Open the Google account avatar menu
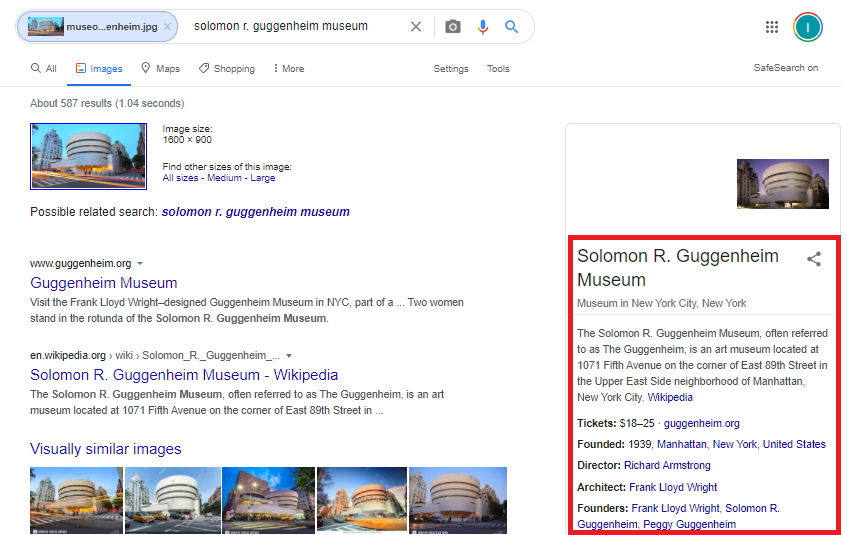The height and width of the screenshot is (535, 847). click(x=808, y=26)
